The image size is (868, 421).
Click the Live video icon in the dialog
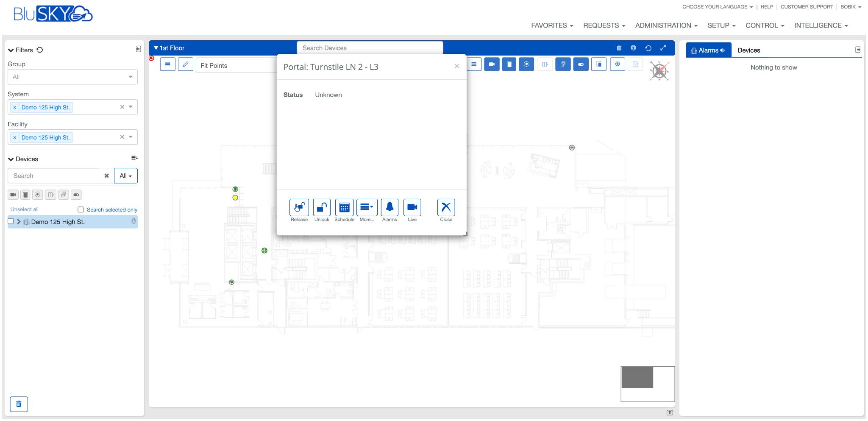click(412, 207)
